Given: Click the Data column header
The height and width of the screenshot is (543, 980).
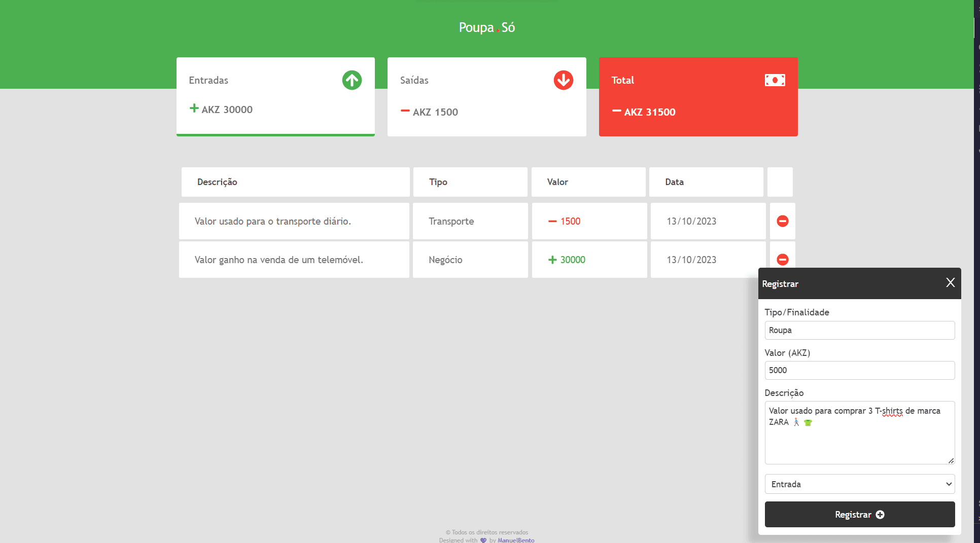Looking at the screenshot, I should [x=706, y=182].
